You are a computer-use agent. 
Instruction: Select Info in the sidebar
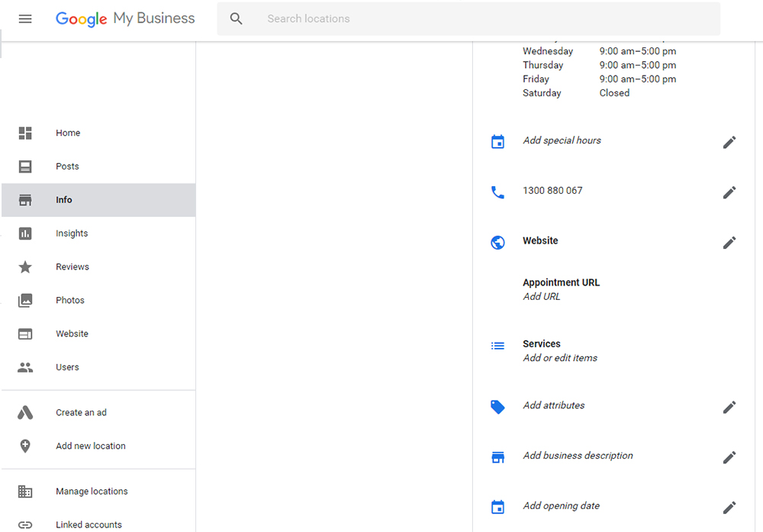tap(98, 200)
